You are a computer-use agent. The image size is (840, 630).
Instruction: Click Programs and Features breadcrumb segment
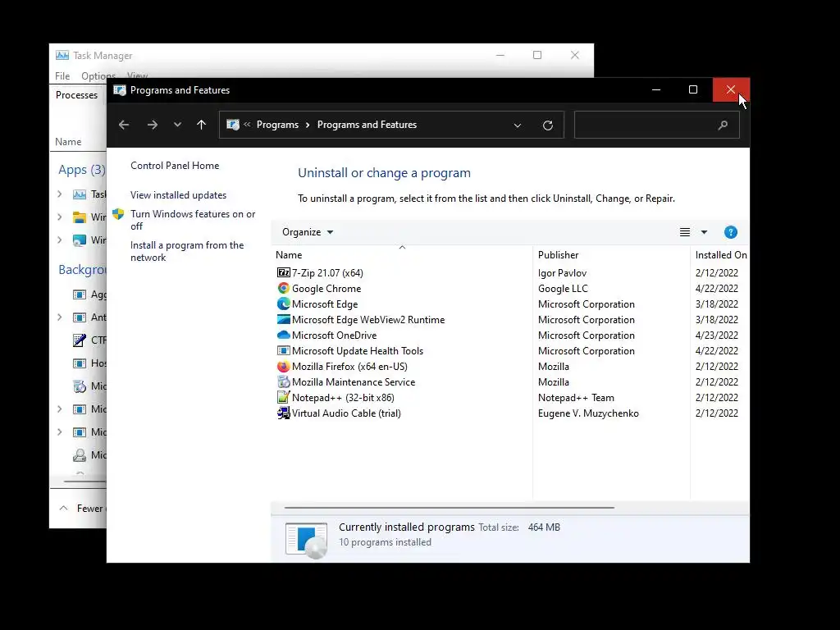click(x=367, y=125)
